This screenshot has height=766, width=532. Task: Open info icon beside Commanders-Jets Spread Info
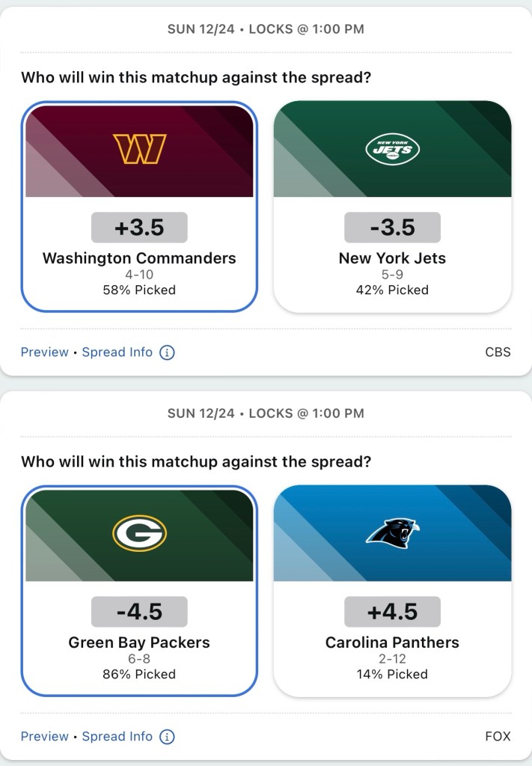168,353
